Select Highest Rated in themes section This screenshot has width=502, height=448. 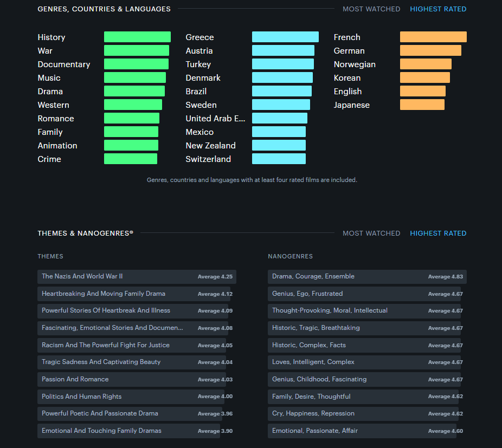(438, 233)
